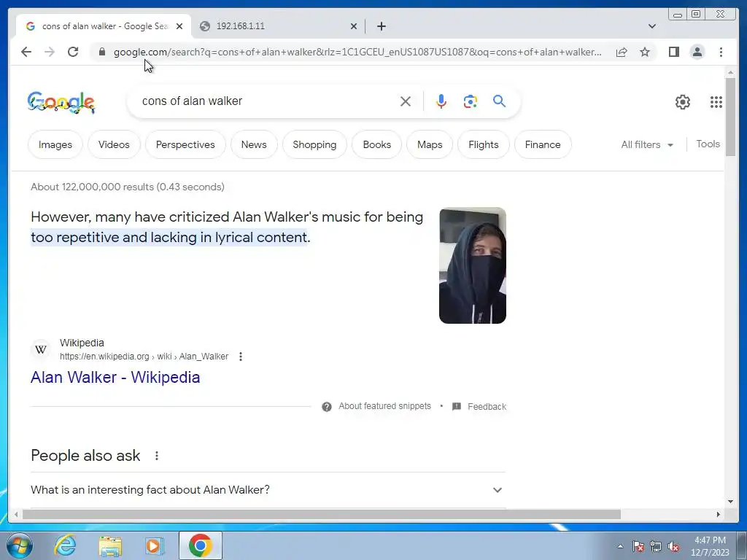Open the Chrome three-dot menu
747x560 pixels.
(x=721, y=52)
